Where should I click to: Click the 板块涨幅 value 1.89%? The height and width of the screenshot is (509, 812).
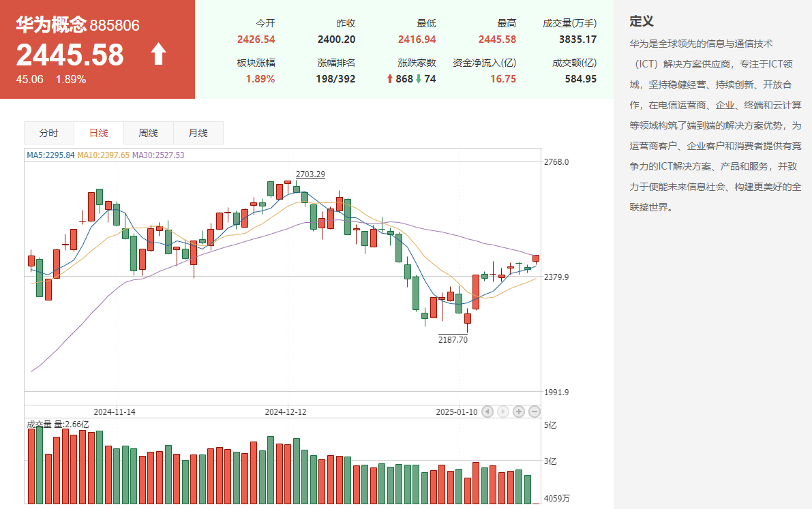pyautogui.click(x=260, y=79)
